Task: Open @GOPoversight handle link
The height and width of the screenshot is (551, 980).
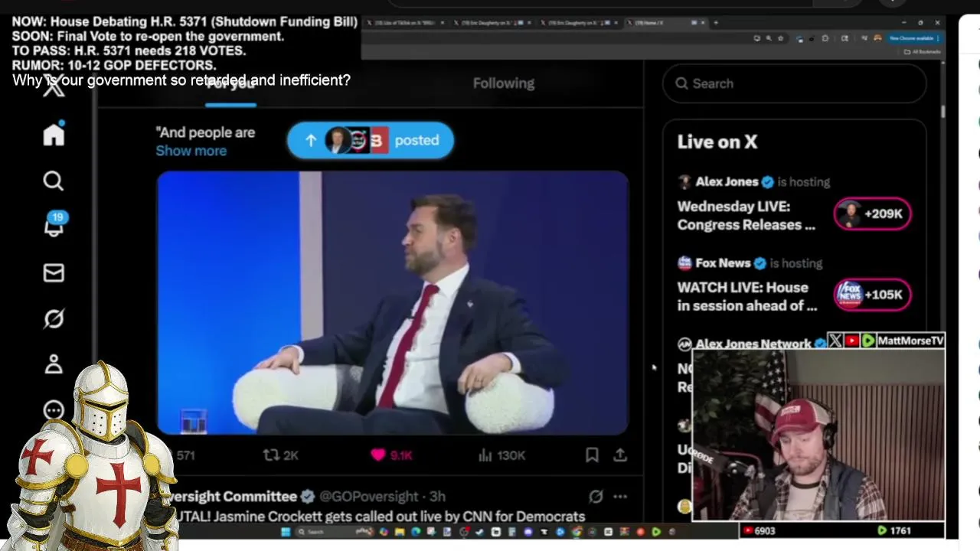Action: coord(368,497)
